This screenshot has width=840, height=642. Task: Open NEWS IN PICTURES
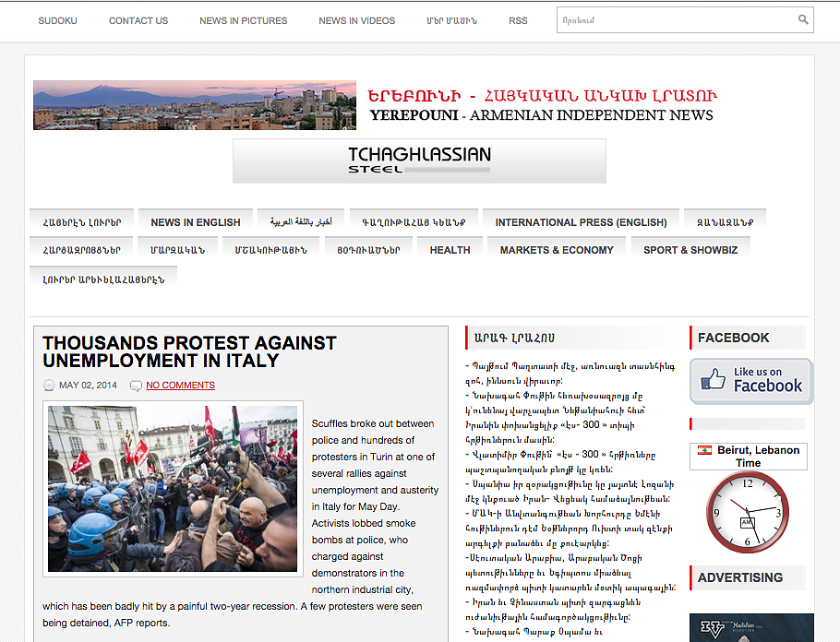click(x=243, y=21)
